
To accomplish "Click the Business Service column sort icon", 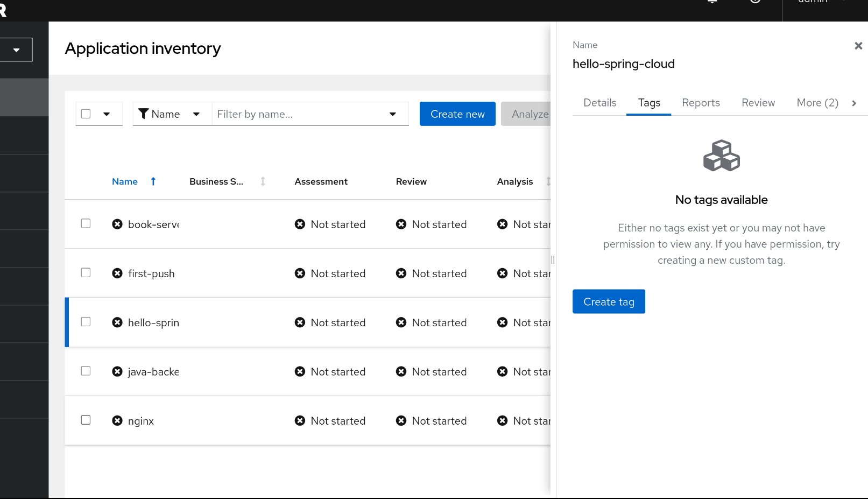I will tap(263, 181).
